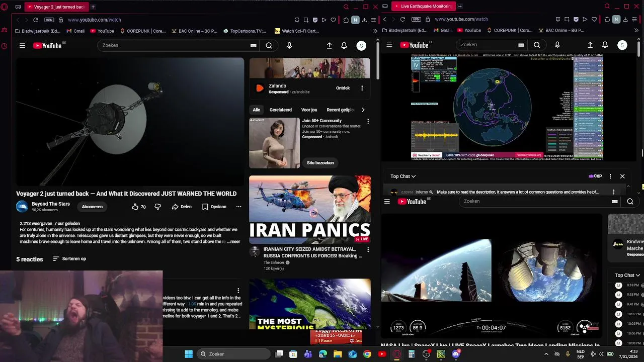Open the create/upload icon in left YouTube window
This screenshot has height=362, width=644.
tap(329, 46)
